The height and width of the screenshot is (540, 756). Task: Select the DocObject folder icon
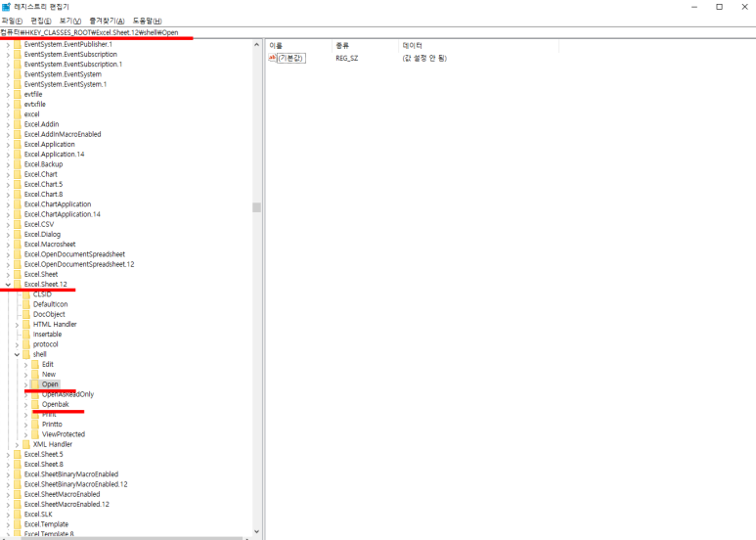[x=26, y=314]
